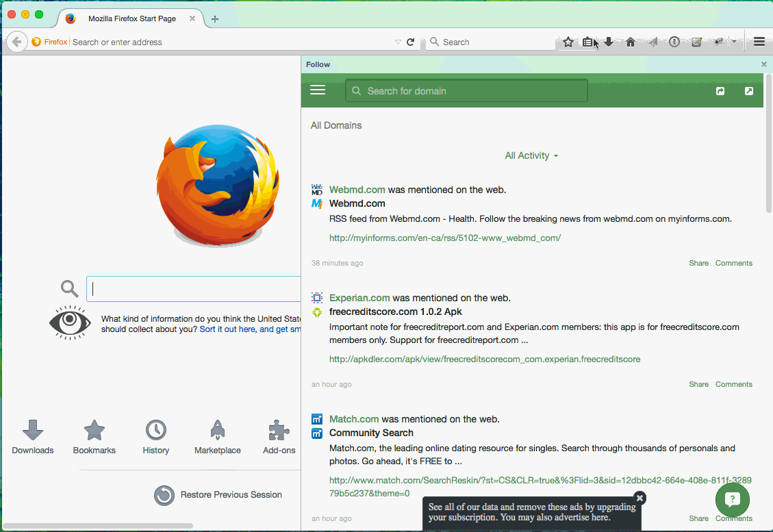Open the address bar history dropdown arrow
Viewport: 773px width, 532px height.
tap(398, 42)
